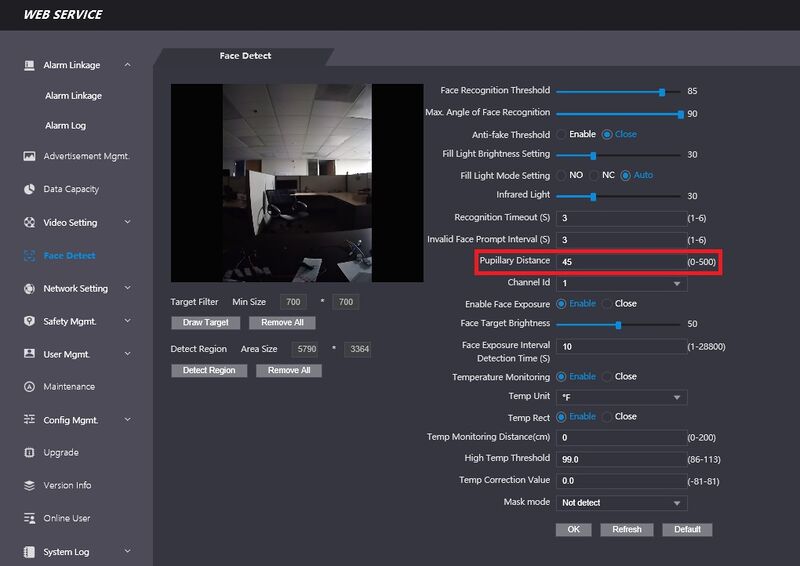This screenshot has height=566, width=800.
Task: Expand the Safety Mgmt. submenu chevron
Action: pos(128,321)
